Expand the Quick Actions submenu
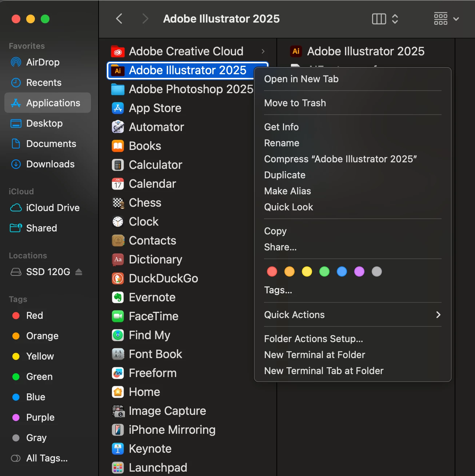The height and width of the screenshot is (476, 475). (352, 315)
